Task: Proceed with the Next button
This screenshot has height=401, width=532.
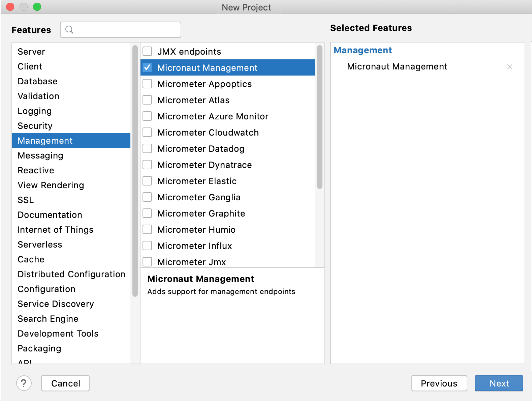Action: pos(499,383)
